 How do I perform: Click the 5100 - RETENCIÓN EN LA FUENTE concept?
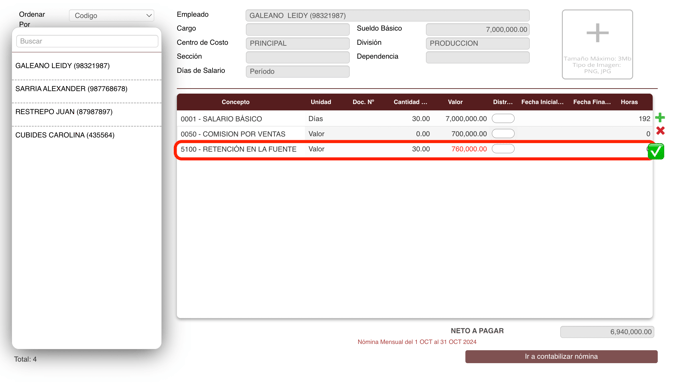(x=238, y=149)
